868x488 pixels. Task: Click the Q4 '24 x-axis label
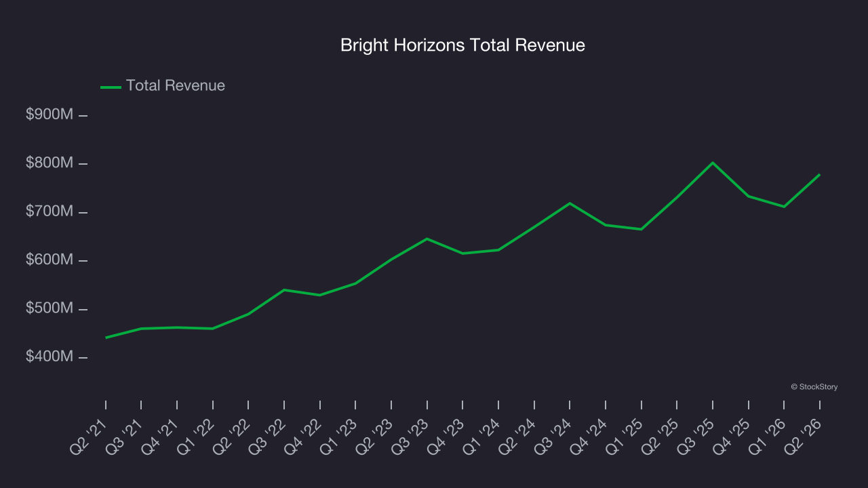(589, 436)
